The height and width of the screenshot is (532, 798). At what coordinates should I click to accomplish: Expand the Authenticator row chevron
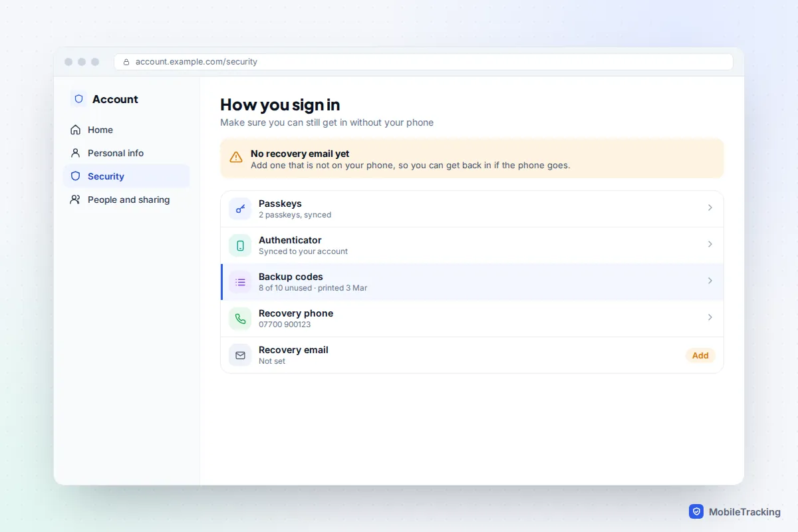(x=710, y=244)
